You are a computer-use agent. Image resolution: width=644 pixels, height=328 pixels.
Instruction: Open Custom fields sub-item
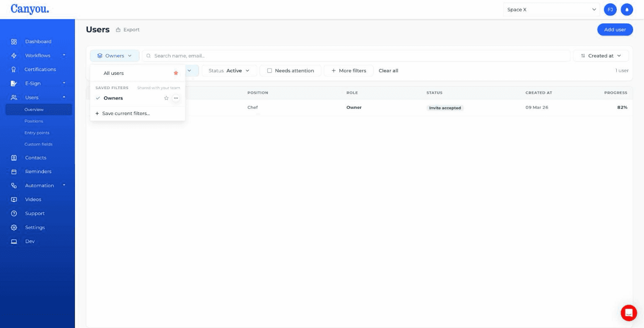coord(39,144)
